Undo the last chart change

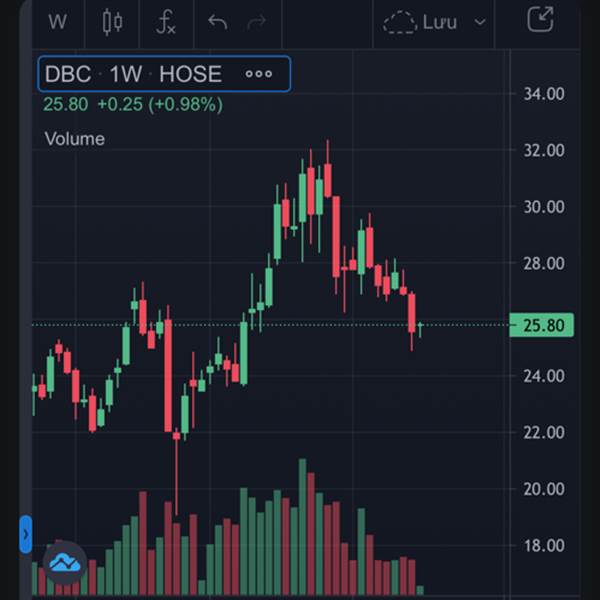218,22
